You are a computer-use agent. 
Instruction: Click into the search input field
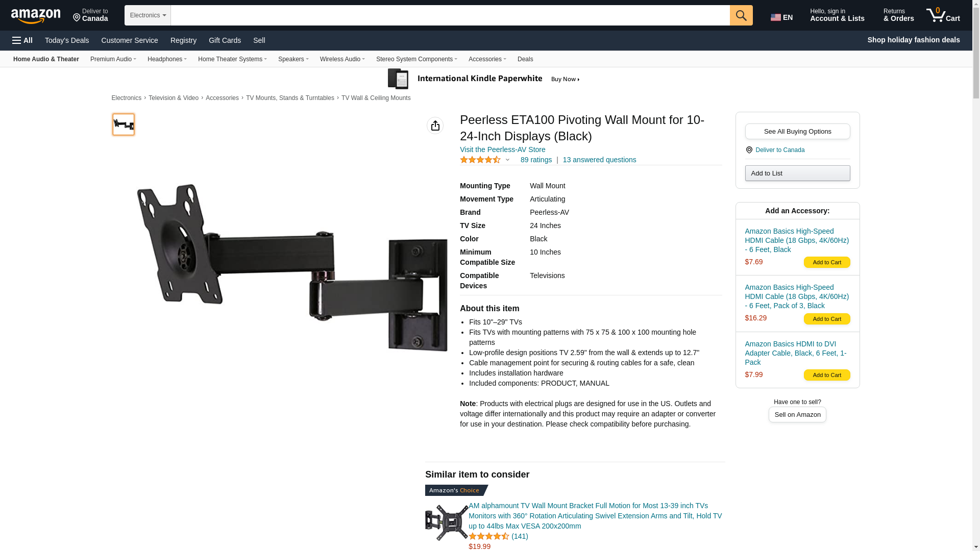450,15
